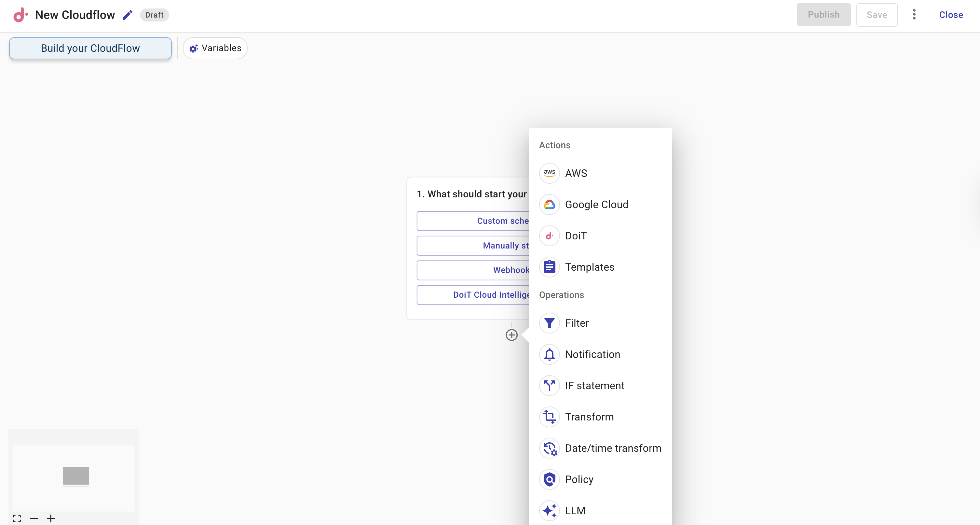Select the AWS action

coord(576,173)
